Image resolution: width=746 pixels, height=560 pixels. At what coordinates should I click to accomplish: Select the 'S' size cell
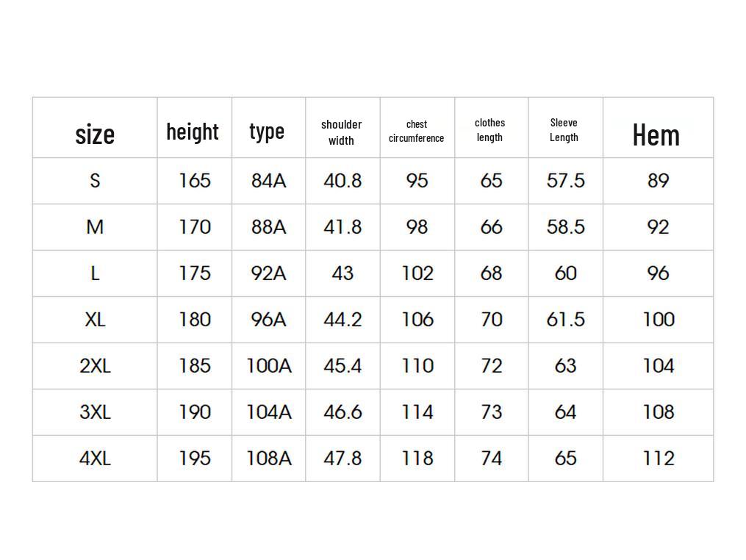(x=95, y=181)
